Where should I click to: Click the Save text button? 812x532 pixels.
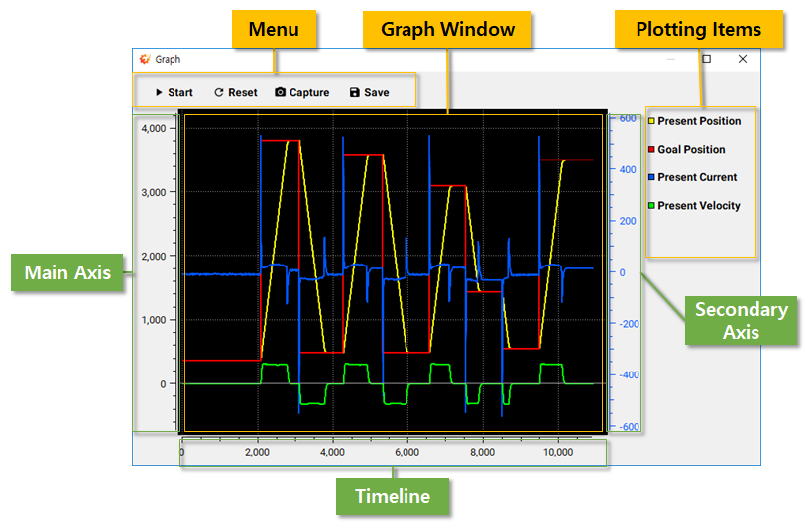(377, 93)
